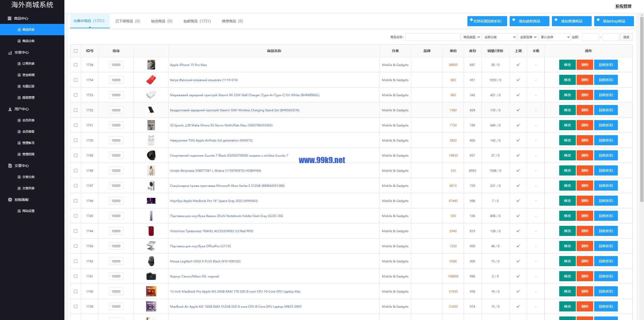Check the box for Logitech G502 X PLUS row

[x=75, y=261]
